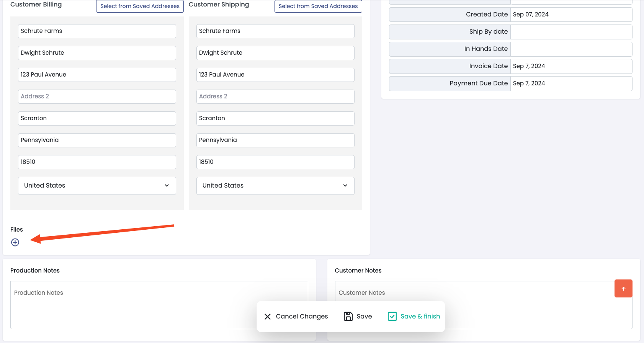This screenshot has width=644, height=343.
Task: Edit shipping state field Pennsylvania
Action: click(x=275, y=140)
